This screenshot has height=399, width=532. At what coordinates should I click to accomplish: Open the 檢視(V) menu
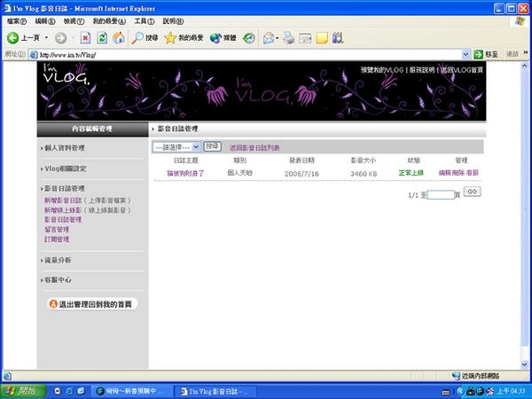[x=74, y=21]
